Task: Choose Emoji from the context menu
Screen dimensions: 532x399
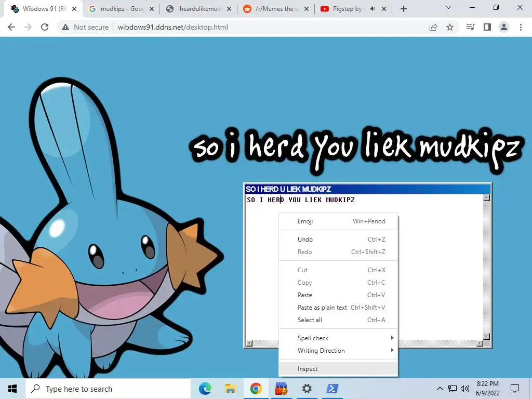Action: click(x=338, y=221)
